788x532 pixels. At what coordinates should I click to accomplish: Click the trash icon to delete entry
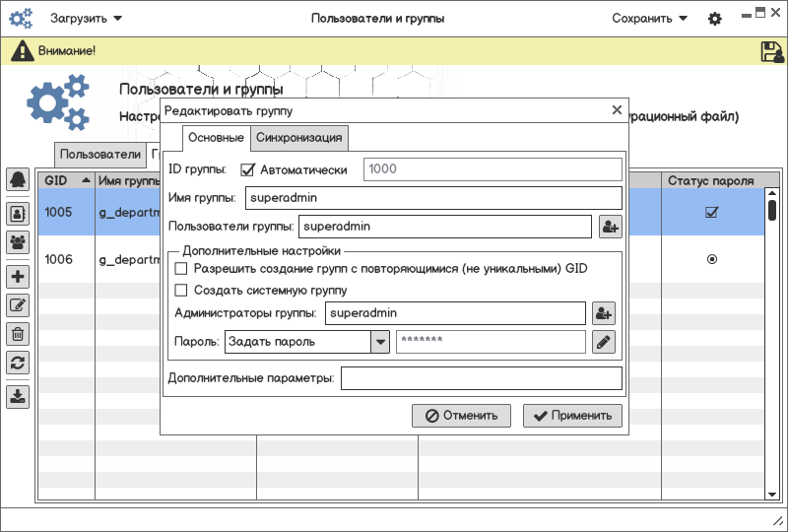[17, 334]
